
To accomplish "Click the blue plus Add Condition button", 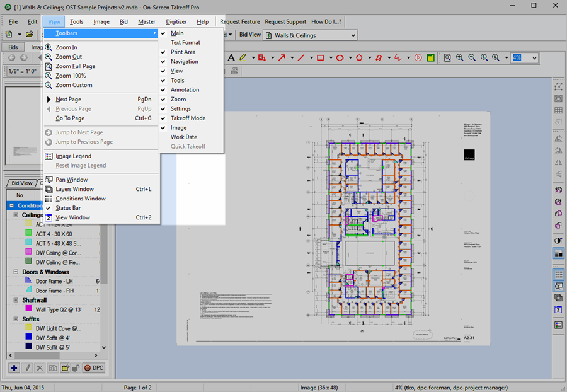I will [x=14, y=368].
